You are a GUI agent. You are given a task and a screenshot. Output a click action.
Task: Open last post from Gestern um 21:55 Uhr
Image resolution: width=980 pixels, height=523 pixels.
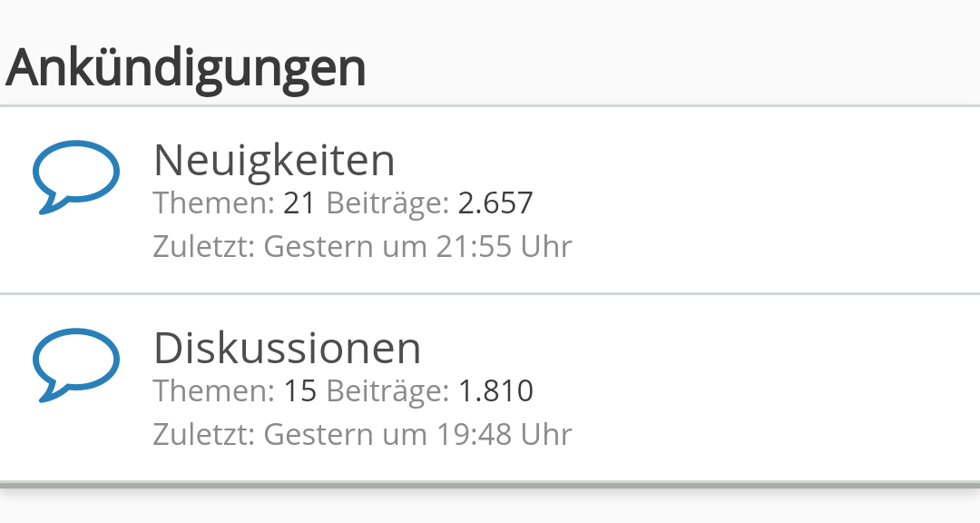tap(417, 246)
